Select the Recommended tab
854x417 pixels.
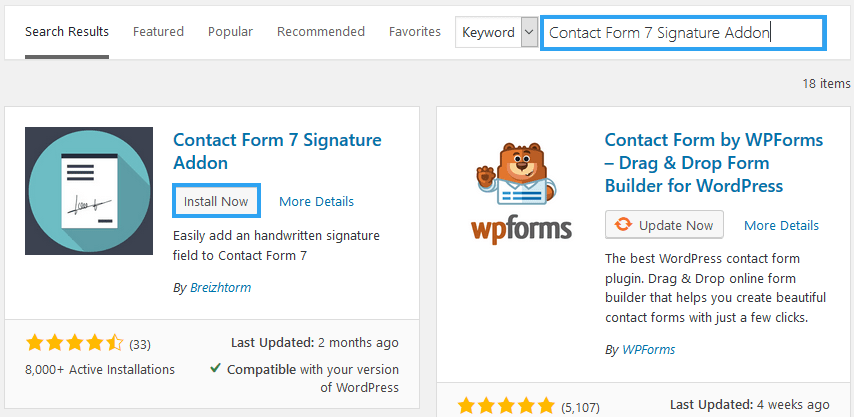(x=321, y=32)
